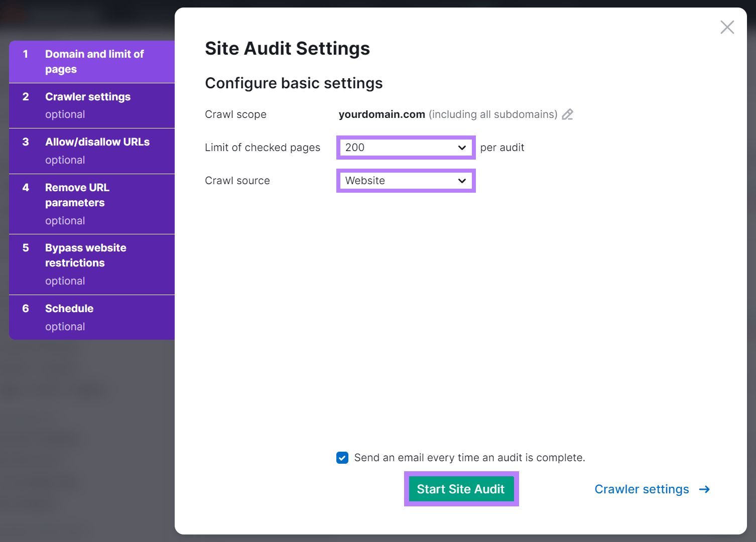The image size is (756, 542).
Task: Click the arrow icon beside Crawler settings link
Action: point(705,489)
